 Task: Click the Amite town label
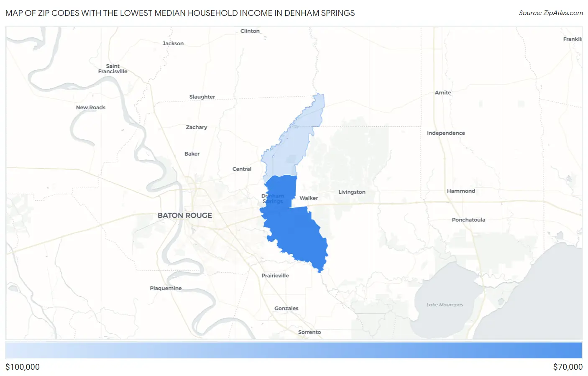pyautogui.click(x=443, y=92)
